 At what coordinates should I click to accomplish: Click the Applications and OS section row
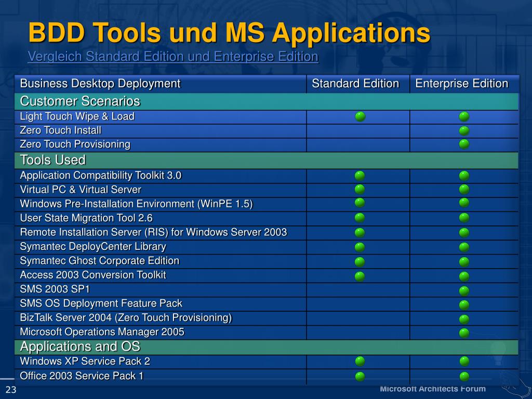point(267,347)
